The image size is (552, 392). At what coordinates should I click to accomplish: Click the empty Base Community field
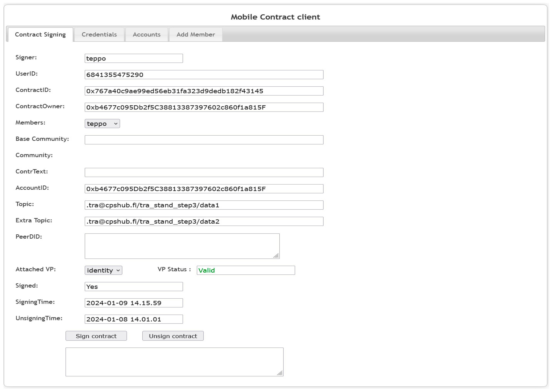click(204, 140)
